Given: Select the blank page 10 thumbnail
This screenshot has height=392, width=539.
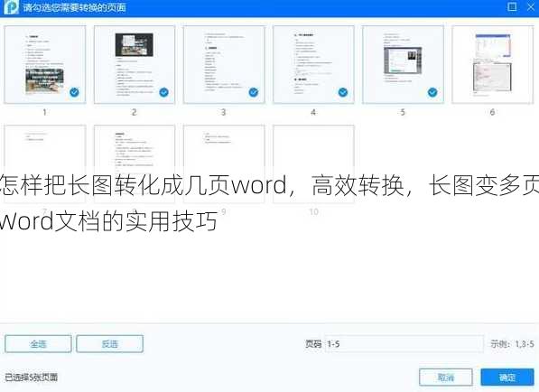Looking at the screenshot, I should pos(313,163).
